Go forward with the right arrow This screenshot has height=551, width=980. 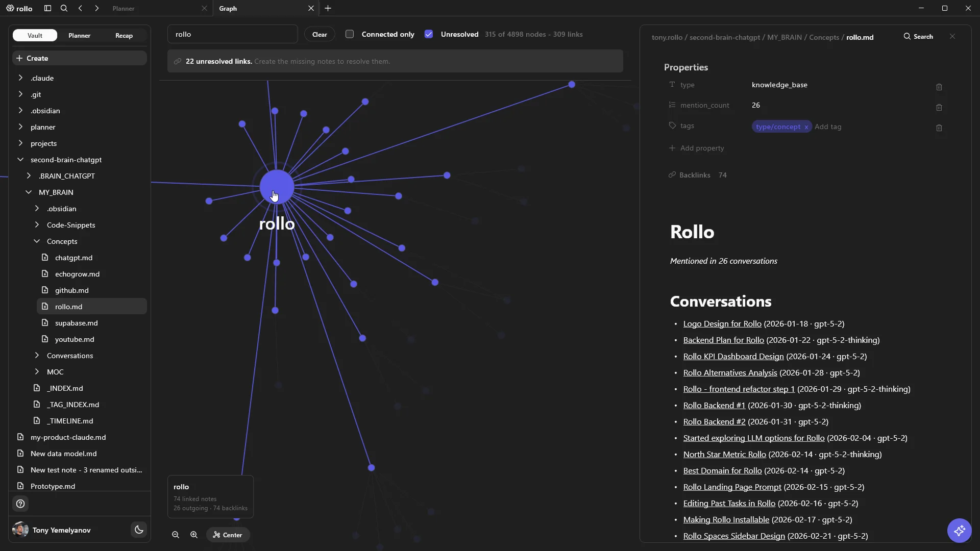[x=96, y=8]
